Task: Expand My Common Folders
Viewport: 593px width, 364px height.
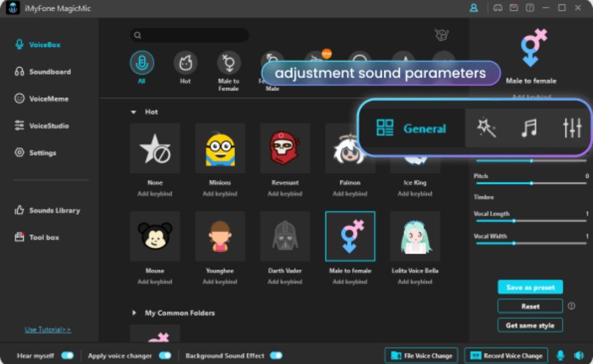Action: coord(134,312)
